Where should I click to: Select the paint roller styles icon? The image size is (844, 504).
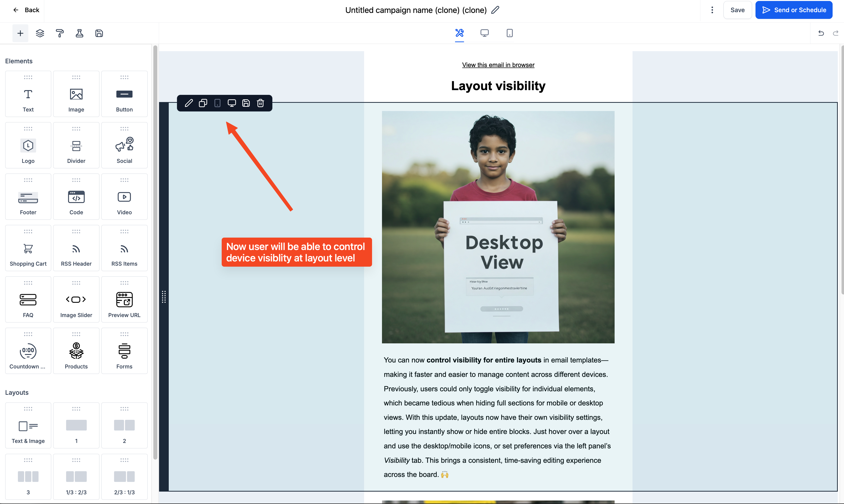pyautogui.click(x=60, y=33)
